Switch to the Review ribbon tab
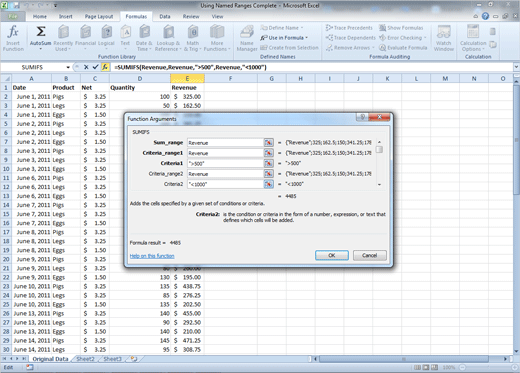520x373 pixels. (191, 16)
